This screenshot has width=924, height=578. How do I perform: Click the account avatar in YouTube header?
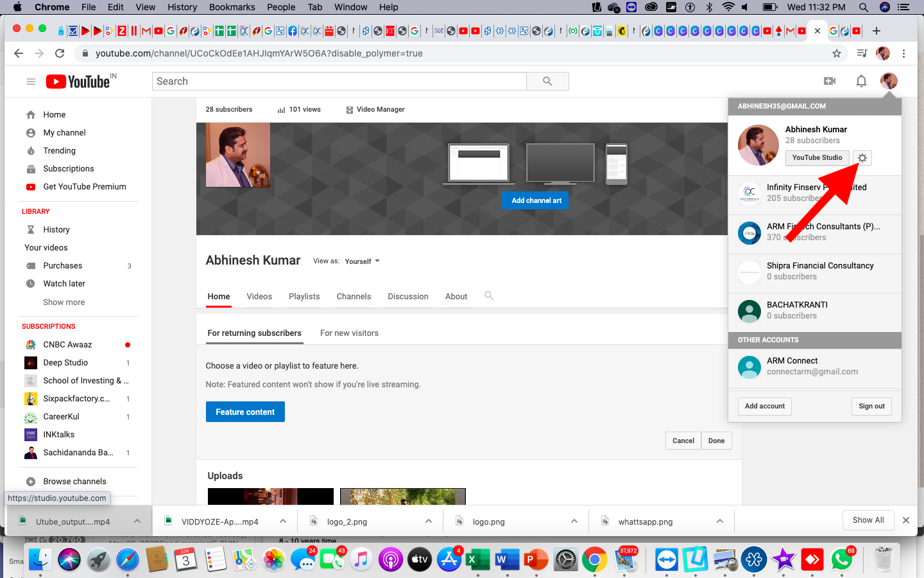coord(889,81)
